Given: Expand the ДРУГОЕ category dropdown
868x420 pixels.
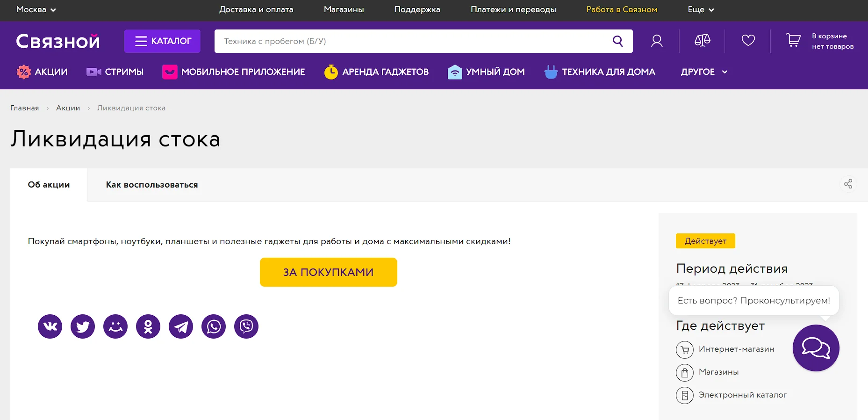Looking at the screenshot, I should point(703,72).
